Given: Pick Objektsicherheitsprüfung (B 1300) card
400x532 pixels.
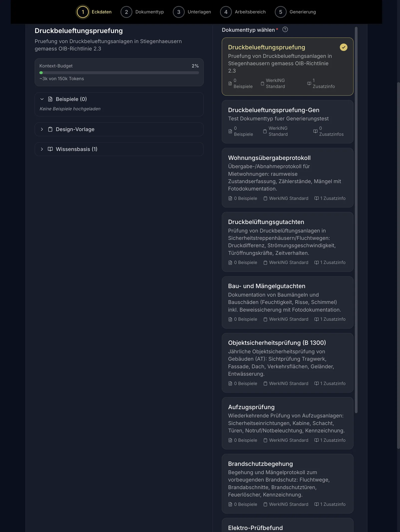Looking at the screenshot, I should 287,363.
